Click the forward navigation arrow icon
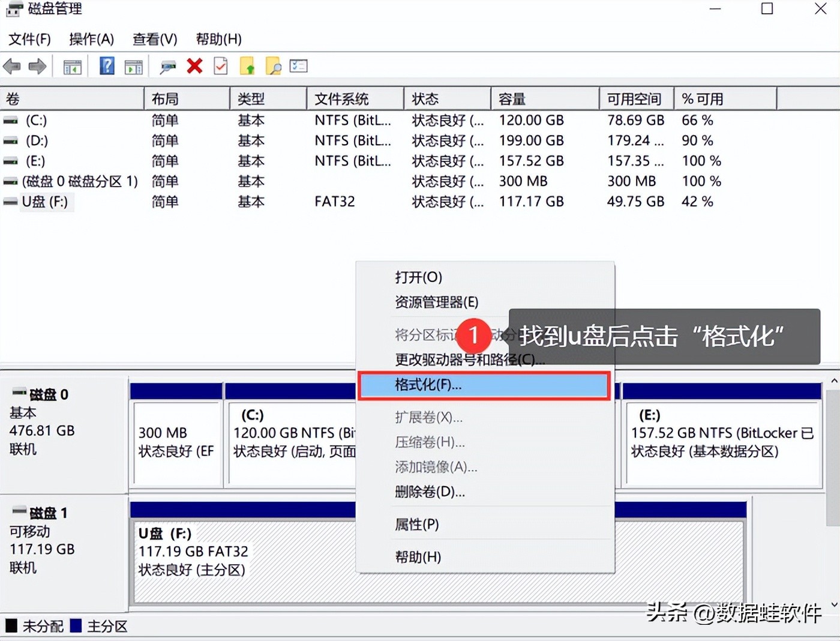 [37, 66]
